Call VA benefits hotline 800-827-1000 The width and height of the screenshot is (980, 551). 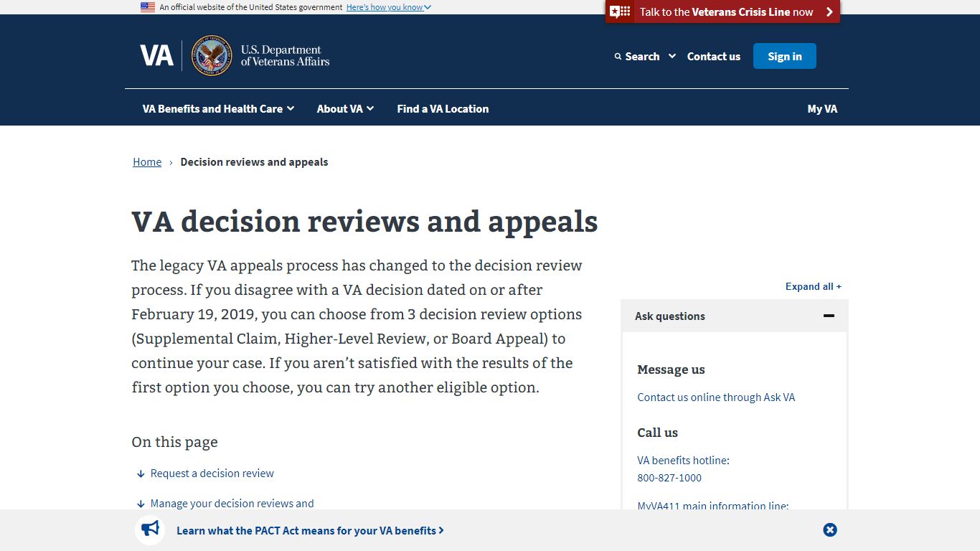pyautogui.click(x=669, y=478)
